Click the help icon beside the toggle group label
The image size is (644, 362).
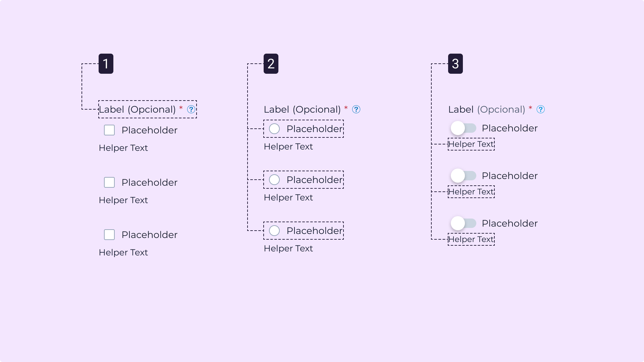[x=541, y=110]
